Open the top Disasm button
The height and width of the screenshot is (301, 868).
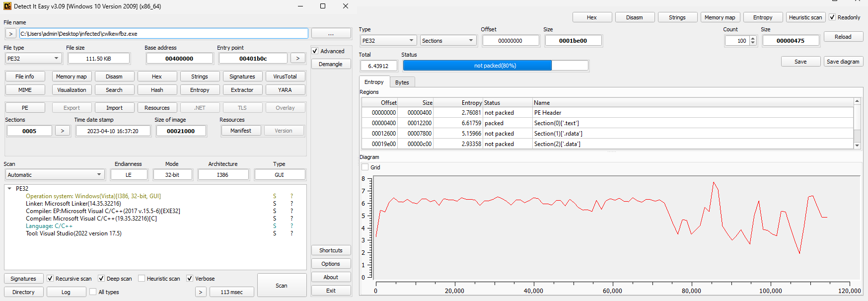point(635,17)
